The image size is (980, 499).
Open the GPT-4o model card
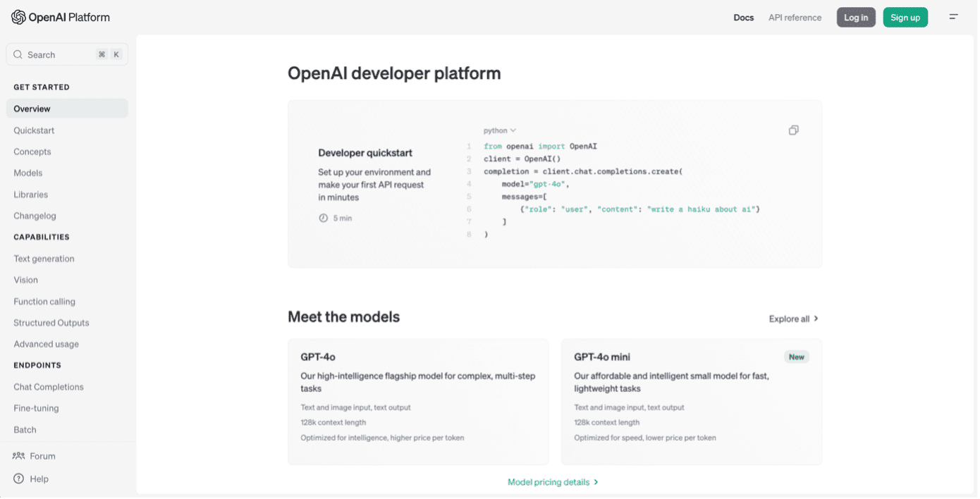tap(418, 402)
